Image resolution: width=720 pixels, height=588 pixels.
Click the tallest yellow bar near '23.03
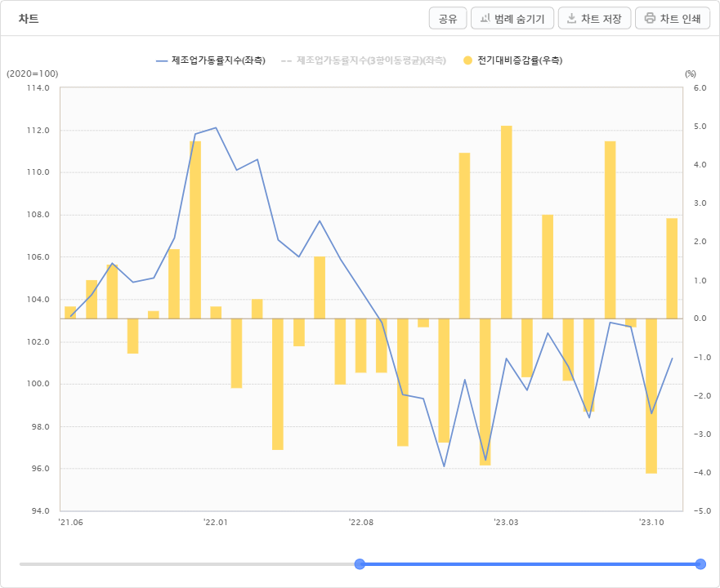[506, 222]
